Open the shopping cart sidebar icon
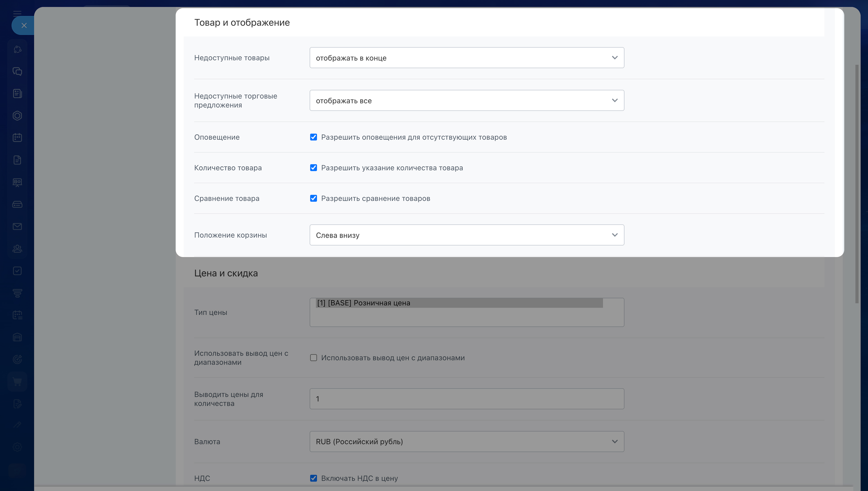 point(17,382)
